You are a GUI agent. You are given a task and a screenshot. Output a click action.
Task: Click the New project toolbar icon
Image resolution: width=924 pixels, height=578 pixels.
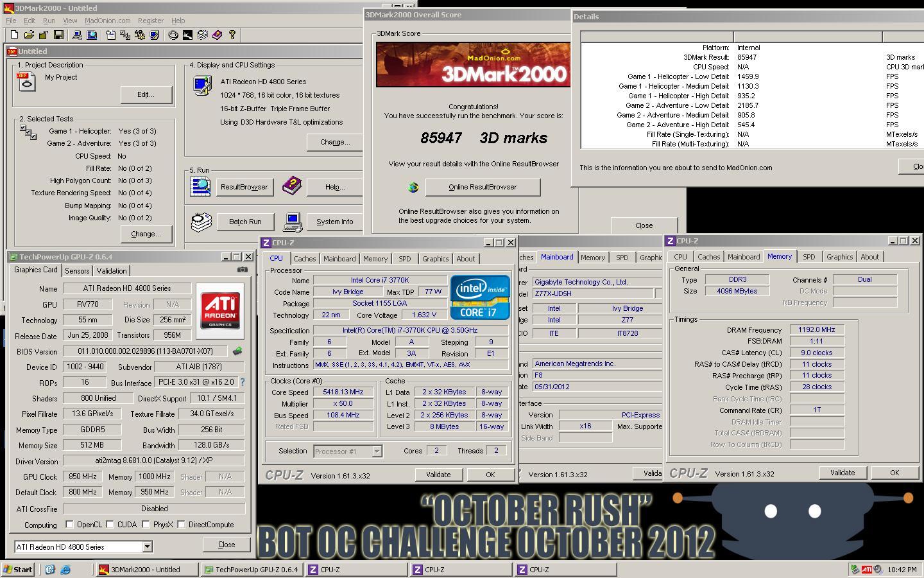(x=14, y=35)
